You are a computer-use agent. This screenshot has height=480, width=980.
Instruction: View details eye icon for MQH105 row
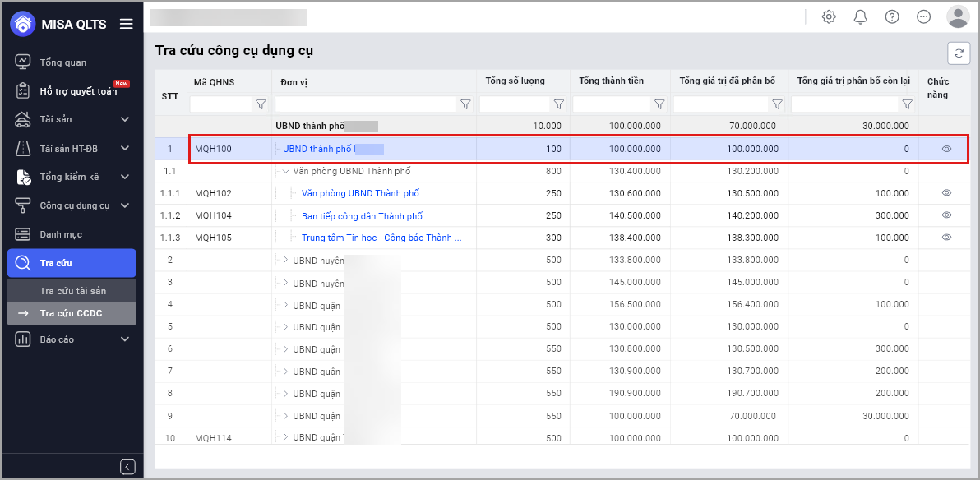(x=946, y=237)
